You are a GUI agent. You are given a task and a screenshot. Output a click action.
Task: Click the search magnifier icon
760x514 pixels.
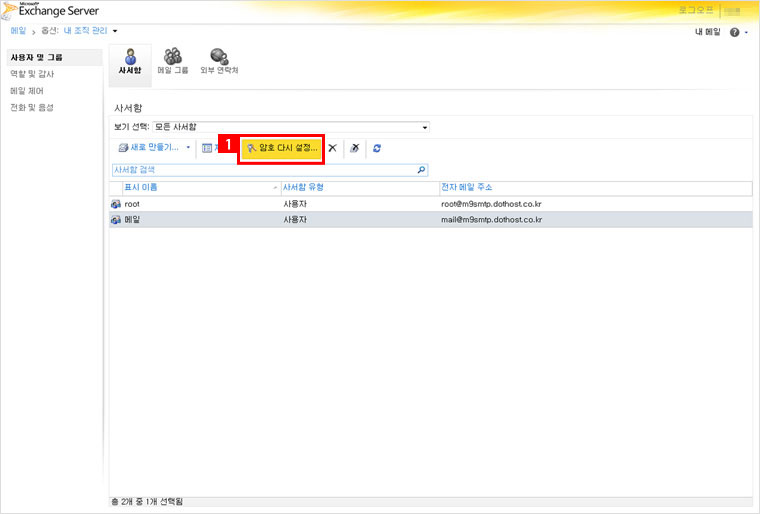point(421,170)
